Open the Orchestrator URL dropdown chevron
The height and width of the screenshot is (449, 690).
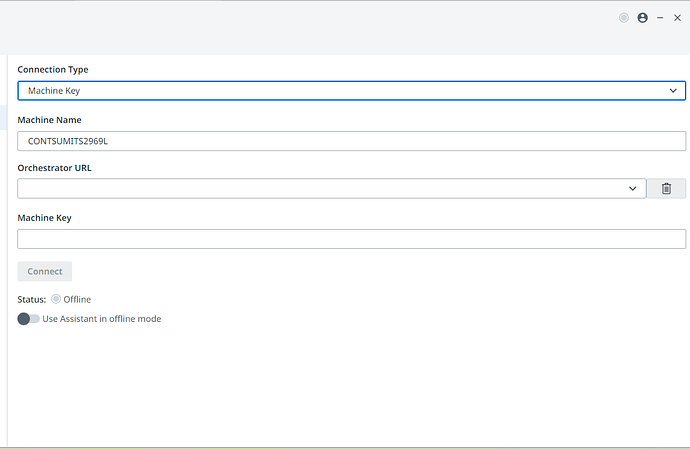point(633,188)
